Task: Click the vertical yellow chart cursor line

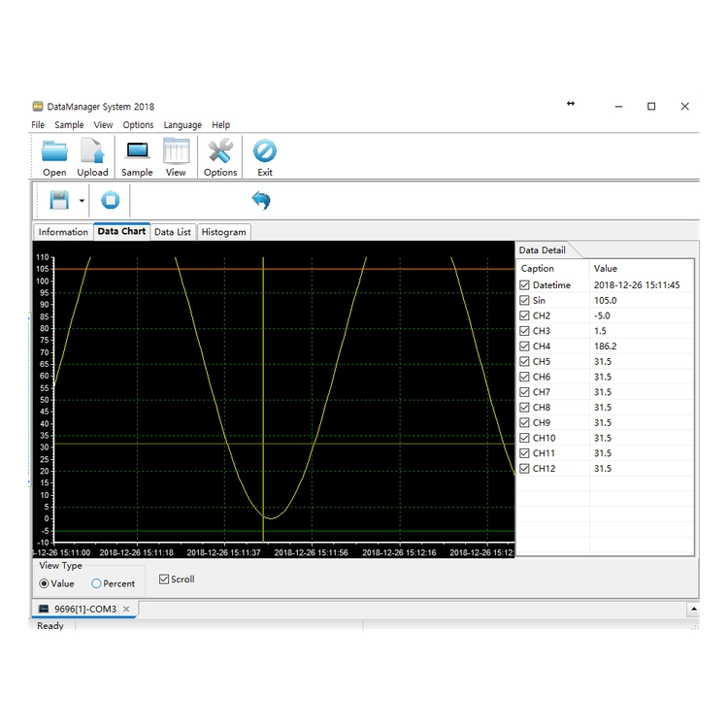Action: point(263,399)
